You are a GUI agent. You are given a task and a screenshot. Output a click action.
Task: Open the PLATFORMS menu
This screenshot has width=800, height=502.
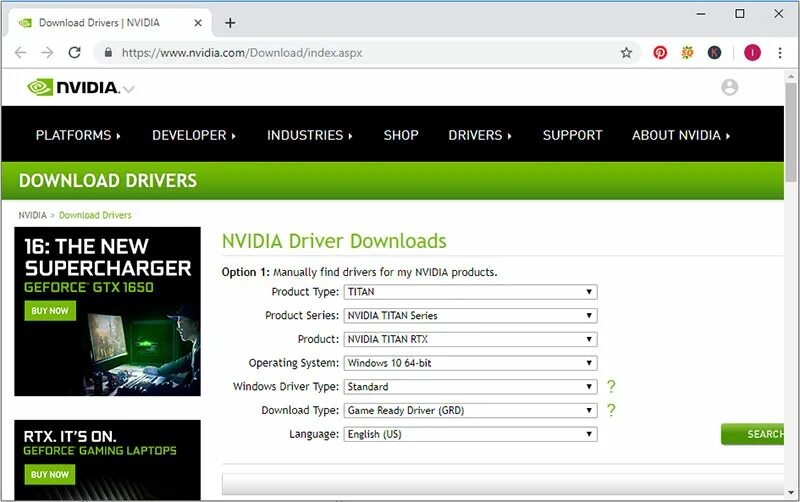(x=78, y=135)
